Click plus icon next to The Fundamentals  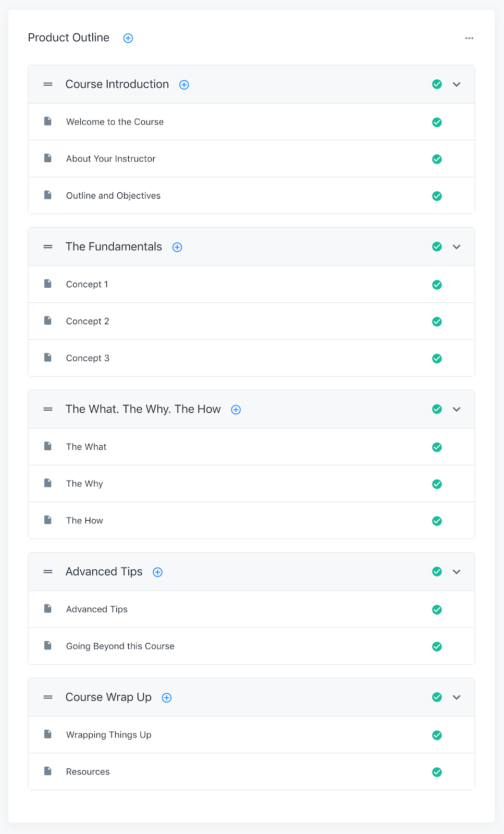177,247
